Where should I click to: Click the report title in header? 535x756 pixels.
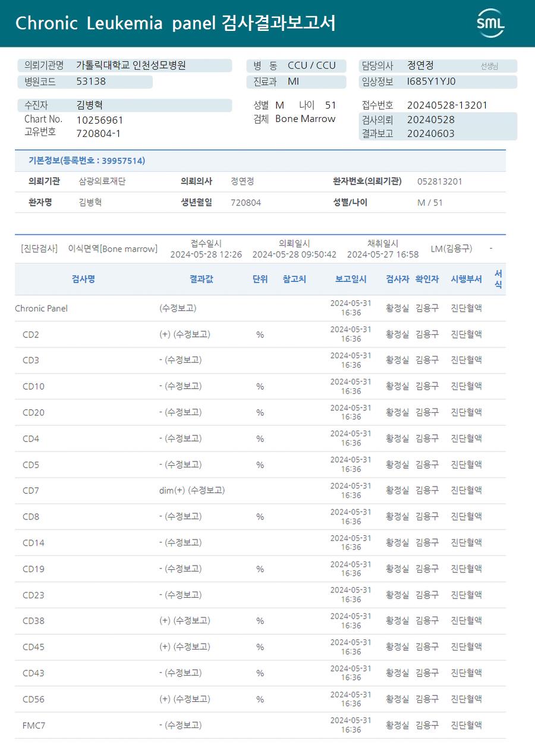pyautogui.click(x=175, y=23)
